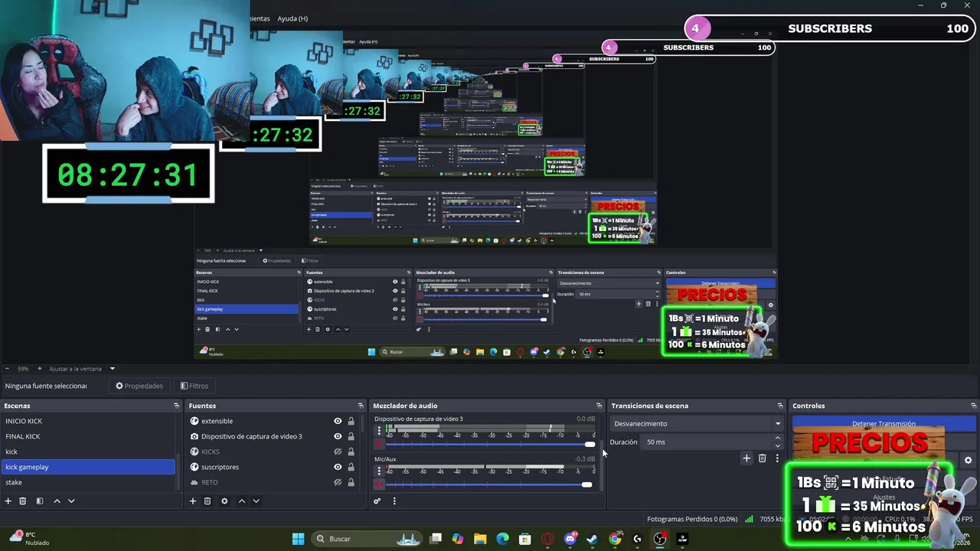The height and width of the screenshot is (551, 980).
Task: Pop out the Fuentes dock
Action: click(x=361, y=406)
